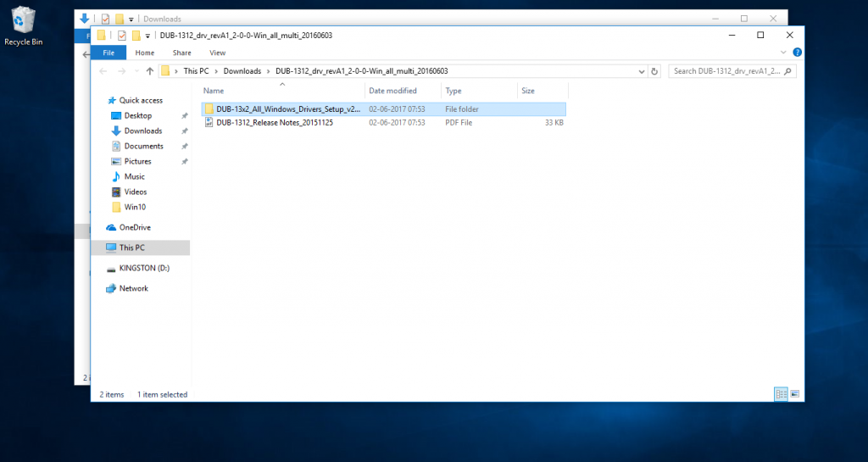Click the pin icon next to Pictures

coord(184,162)
